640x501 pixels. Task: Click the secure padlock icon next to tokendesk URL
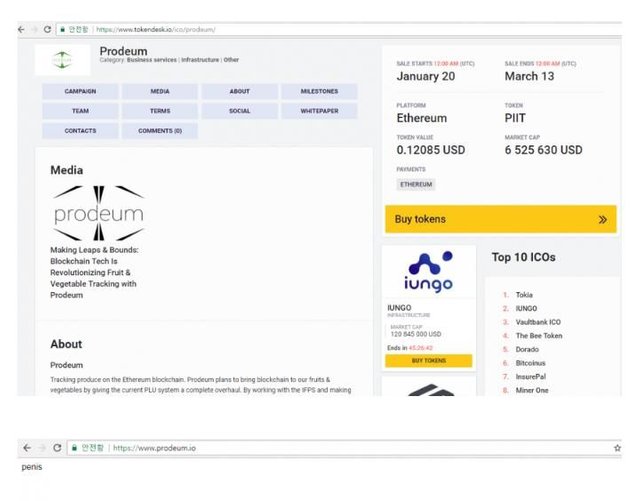pos(62,29)
